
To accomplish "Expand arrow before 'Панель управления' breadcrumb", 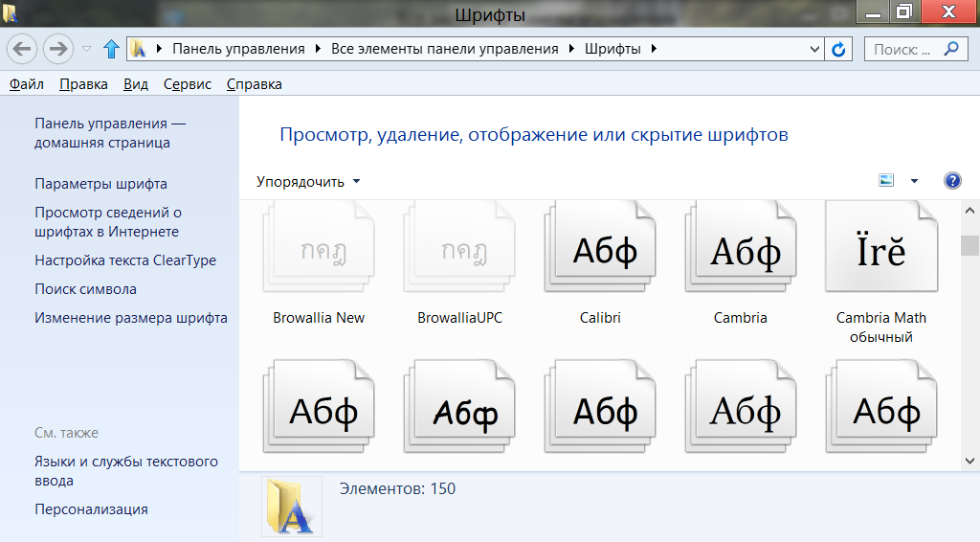I will pyautogui.click(x=160, y=49).
